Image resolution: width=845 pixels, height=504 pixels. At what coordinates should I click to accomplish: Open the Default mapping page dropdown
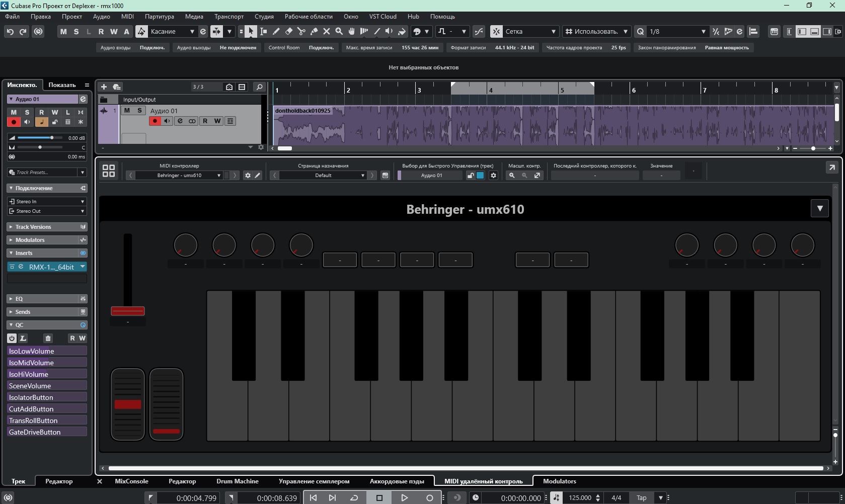coord(323,175)
